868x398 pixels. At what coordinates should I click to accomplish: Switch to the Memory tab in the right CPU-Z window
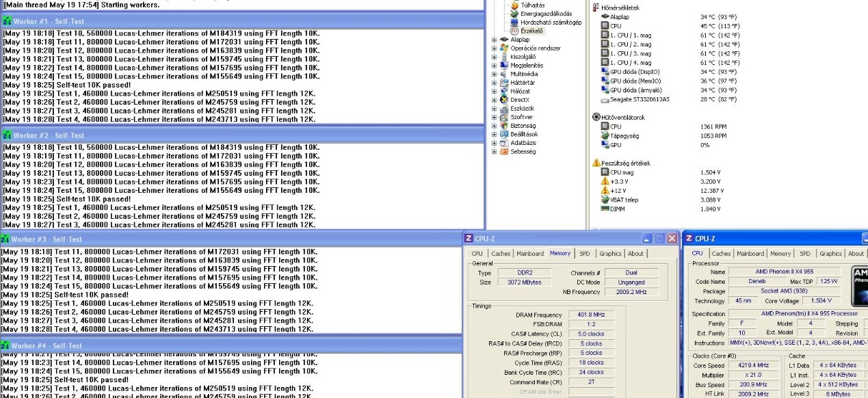780,254
